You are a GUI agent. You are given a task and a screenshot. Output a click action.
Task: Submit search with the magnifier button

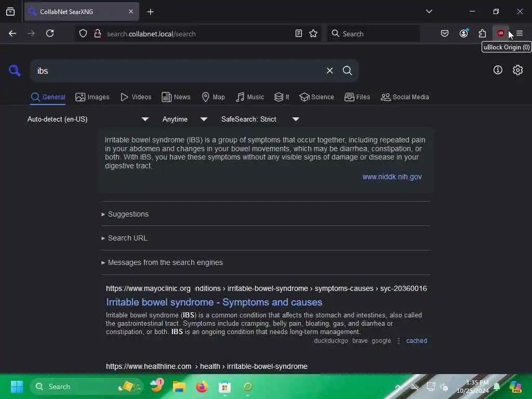point(347,71)
